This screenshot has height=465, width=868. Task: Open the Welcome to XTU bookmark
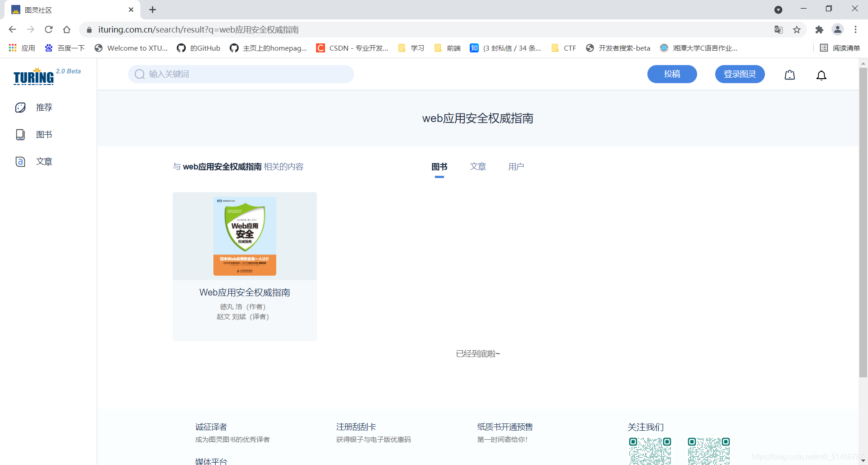click(x=131, y=48)
